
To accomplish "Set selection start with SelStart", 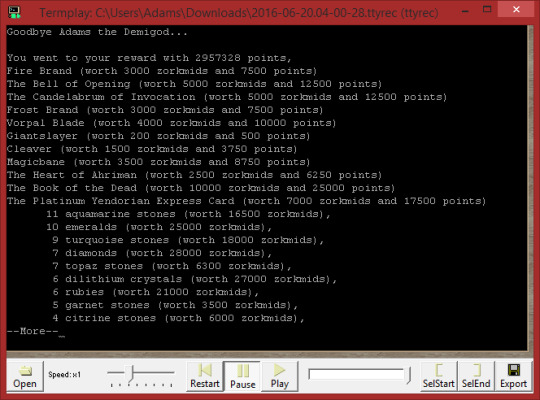I will tap(438, 376).
